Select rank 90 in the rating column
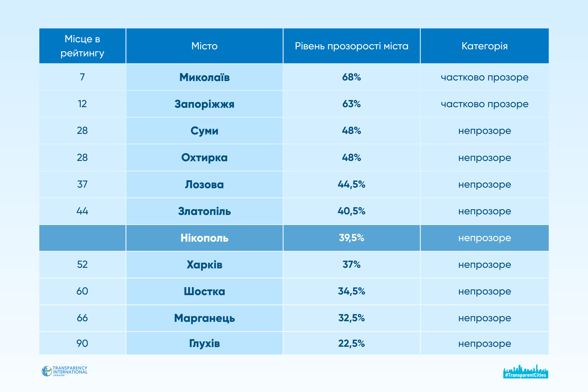Image resolution: width=588 pixels, height=392 pixels. [82, 343]
